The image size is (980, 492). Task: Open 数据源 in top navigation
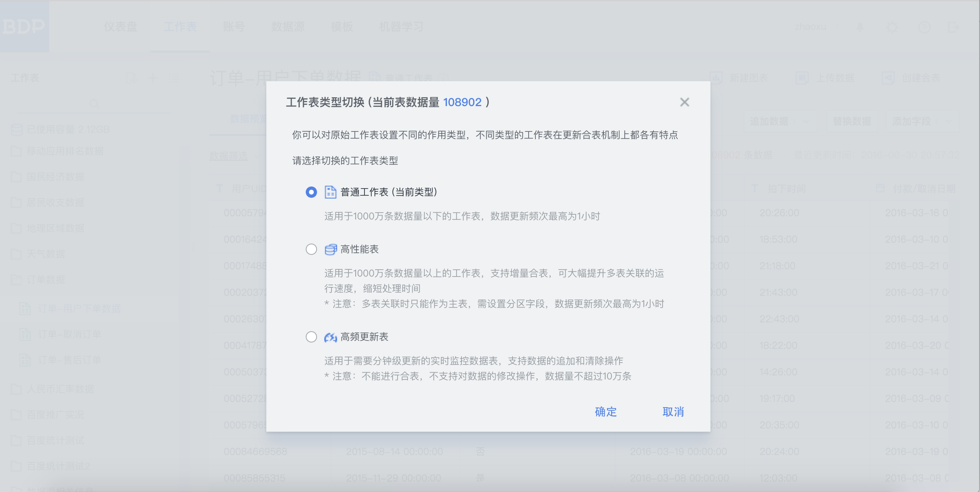288,27
